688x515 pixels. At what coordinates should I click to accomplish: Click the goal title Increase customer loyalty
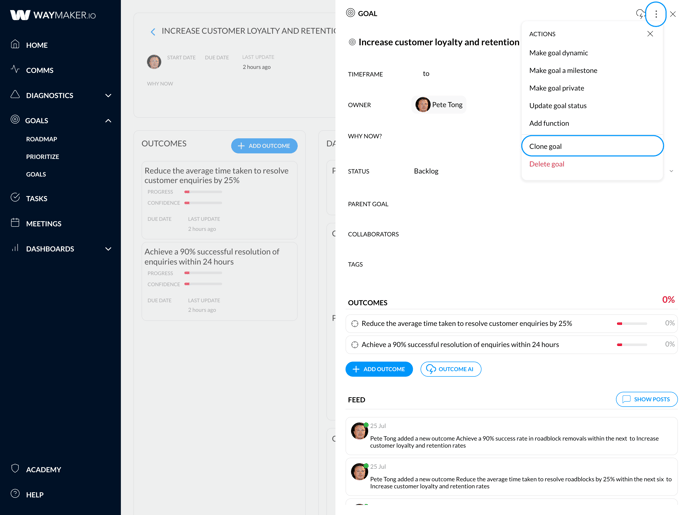pyautogui.click(x=439, y=42)
